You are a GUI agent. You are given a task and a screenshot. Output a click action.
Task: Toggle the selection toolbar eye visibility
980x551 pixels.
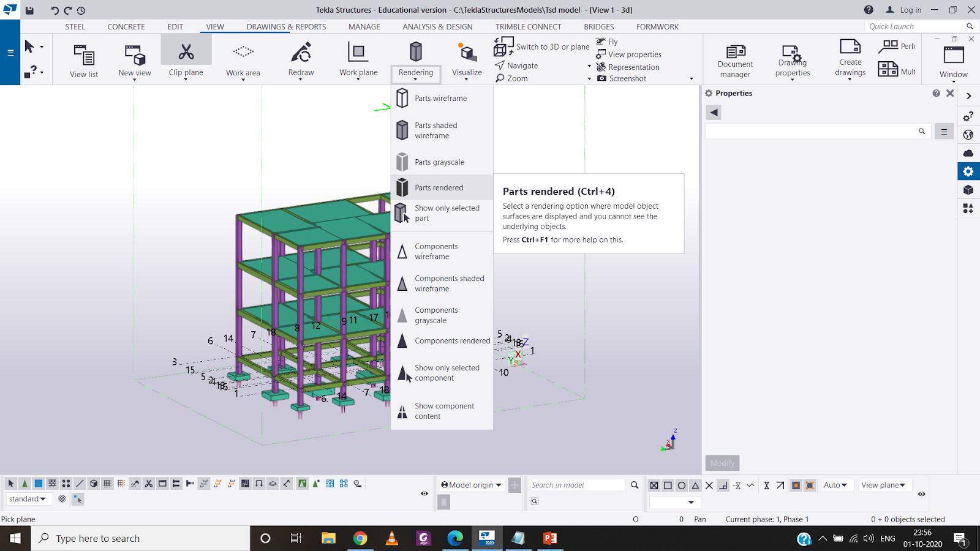[x=424, y=493]
